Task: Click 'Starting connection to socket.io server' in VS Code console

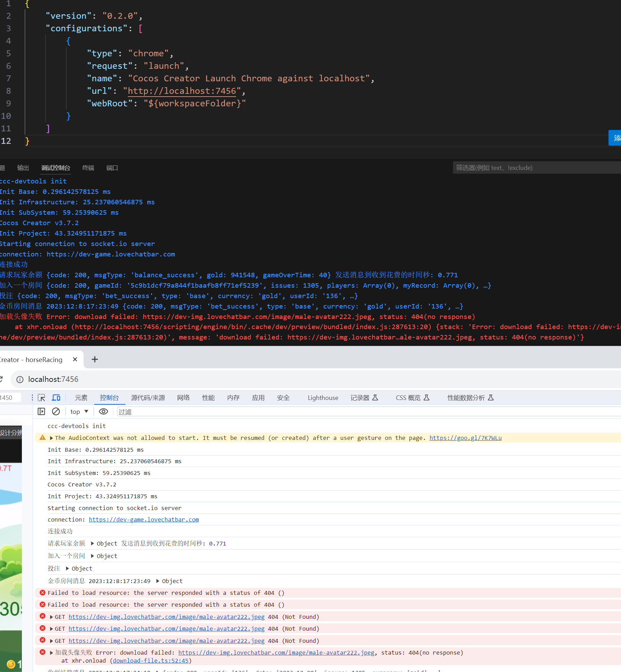Action: click(77, 244)
